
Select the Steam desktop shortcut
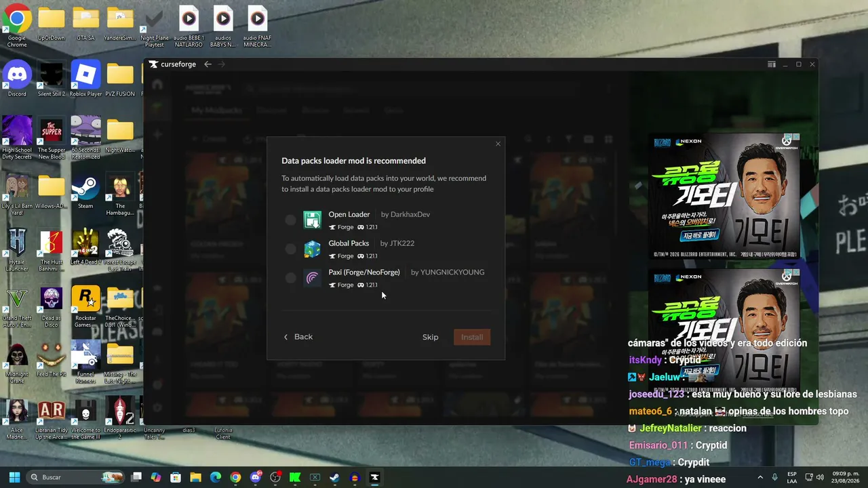click(x=85, y=192)
